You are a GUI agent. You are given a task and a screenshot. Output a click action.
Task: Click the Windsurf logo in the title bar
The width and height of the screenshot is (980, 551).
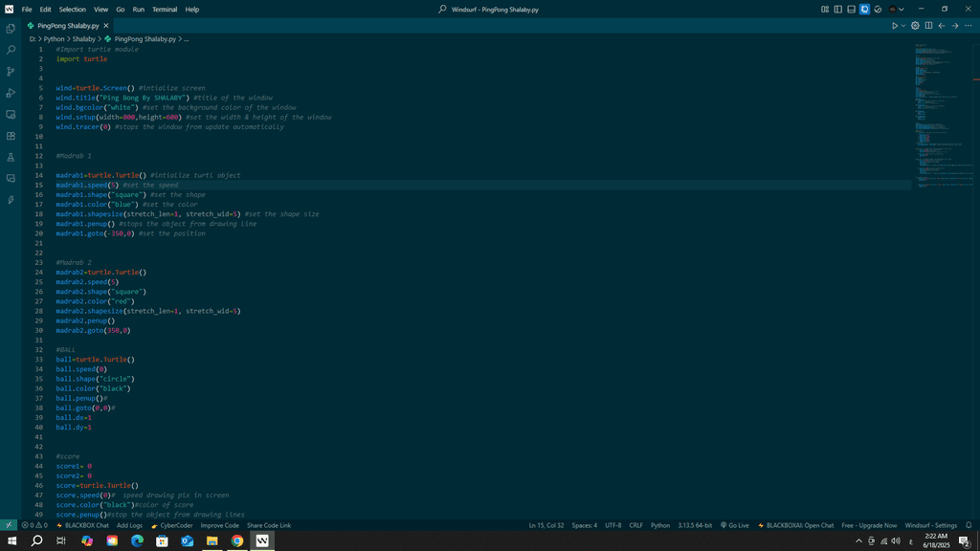(9, 10)
